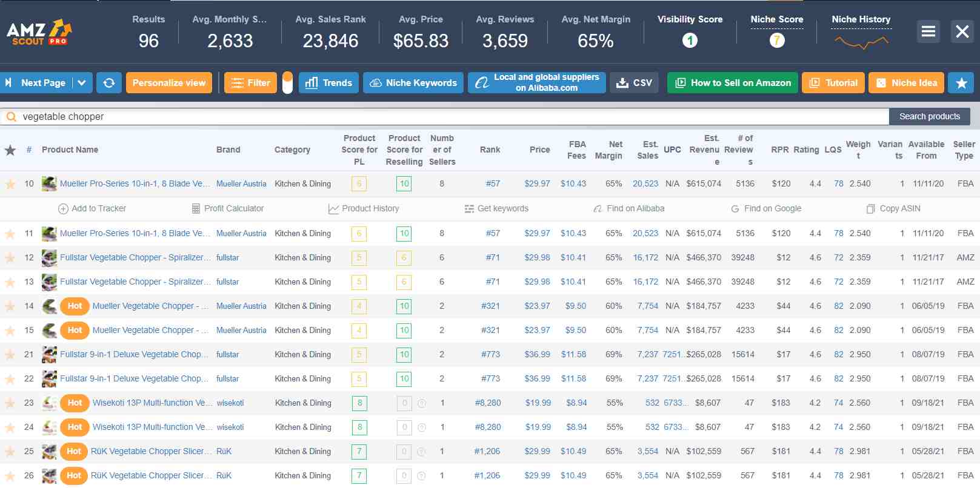Viewport: 980px width, 488px height.
Task: Click PL score 8 in row 24
Action: pyautogui.click(x=359, y=427)
